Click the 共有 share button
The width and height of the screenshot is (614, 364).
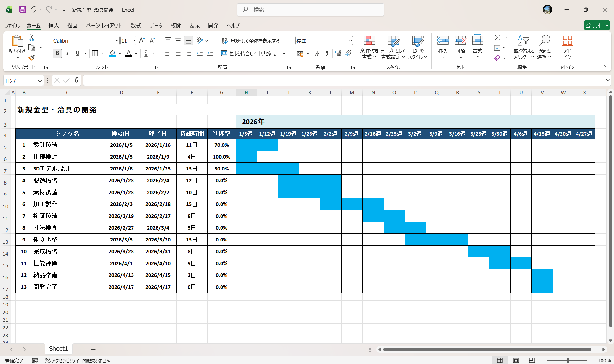(x=596, y=26)
